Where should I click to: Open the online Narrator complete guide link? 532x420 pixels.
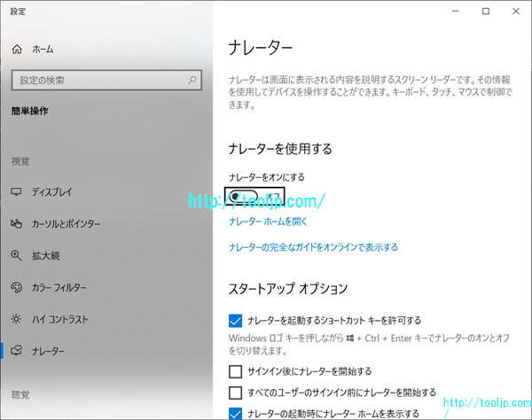pyautogui.click(x=313, y=247)
